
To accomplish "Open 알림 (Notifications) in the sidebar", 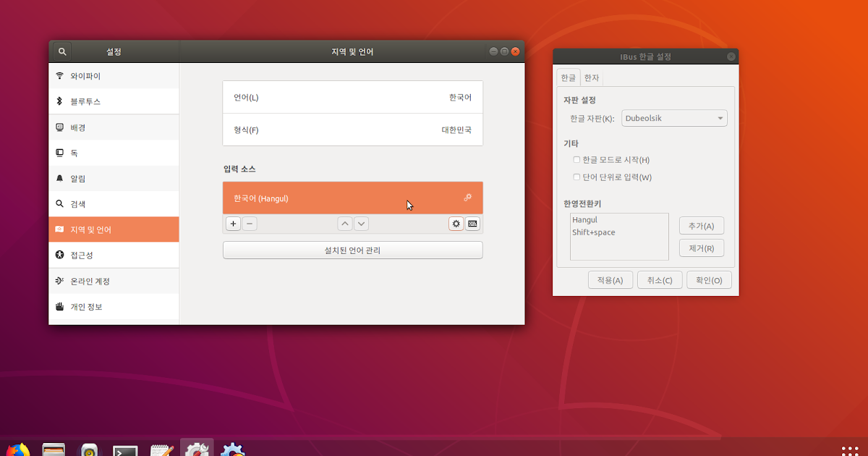I will pyautogui.click(x=114, y=178).
